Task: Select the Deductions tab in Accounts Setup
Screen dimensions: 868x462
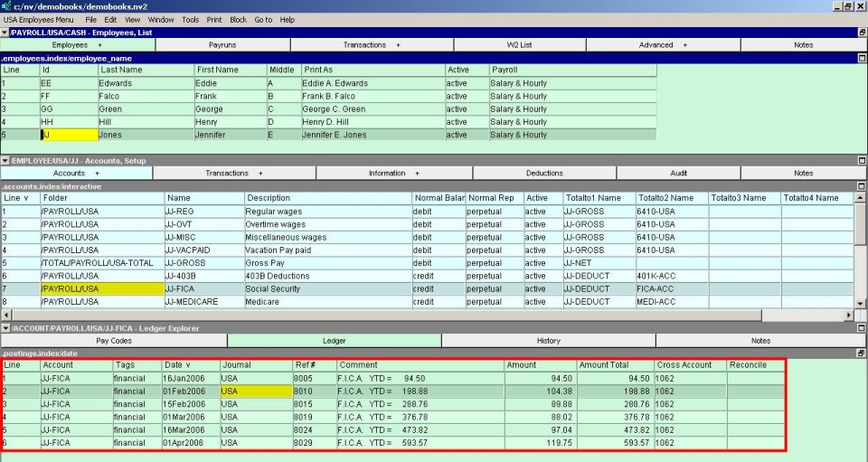Action: click(x=544, y=173)
